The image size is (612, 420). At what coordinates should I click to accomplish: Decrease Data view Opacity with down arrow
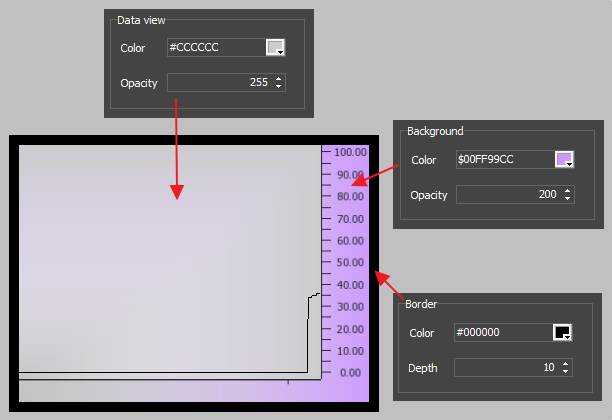(x=279, y=87)
